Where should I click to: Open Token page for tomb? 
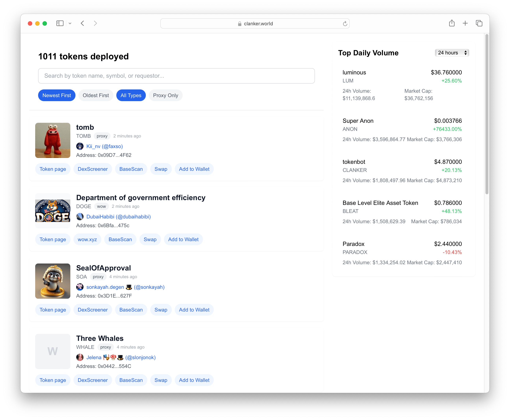point(53,169)
